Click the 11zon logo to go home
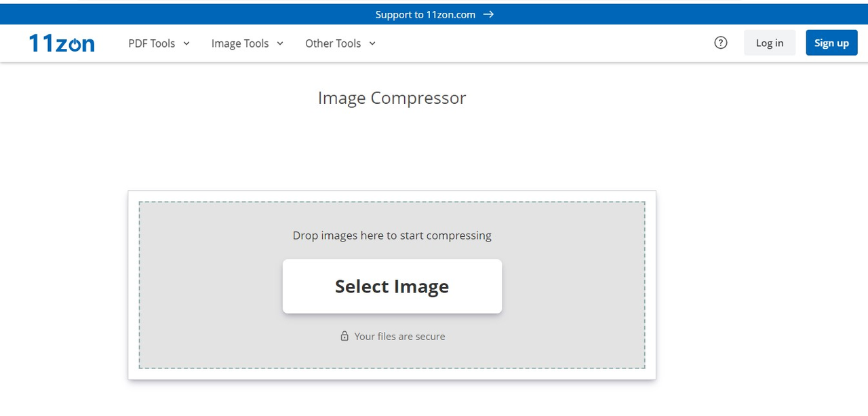The height and width of the screenshot is (416, 868). click(x=61, y=43)
